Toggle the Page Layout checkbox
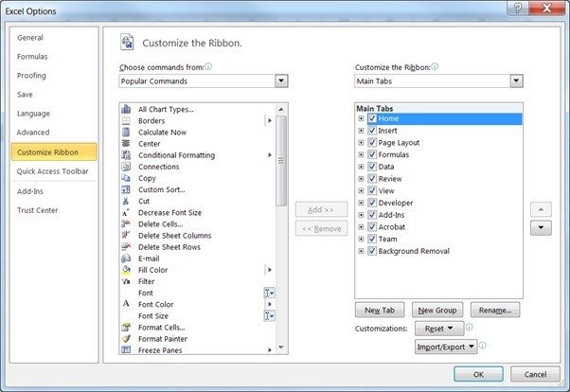 372,142
